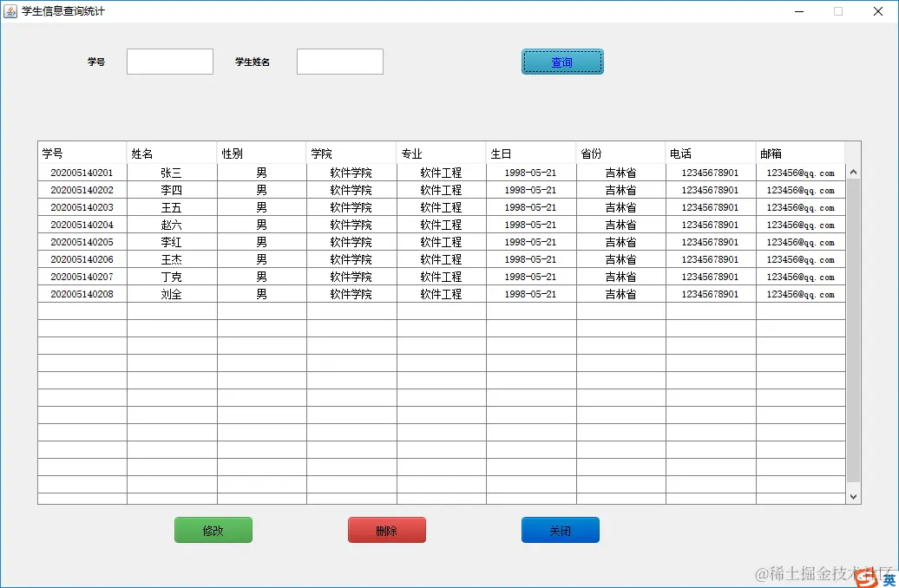Select student ID cell 202005140202
Screen dimensions: 899x588
(82, 190)
